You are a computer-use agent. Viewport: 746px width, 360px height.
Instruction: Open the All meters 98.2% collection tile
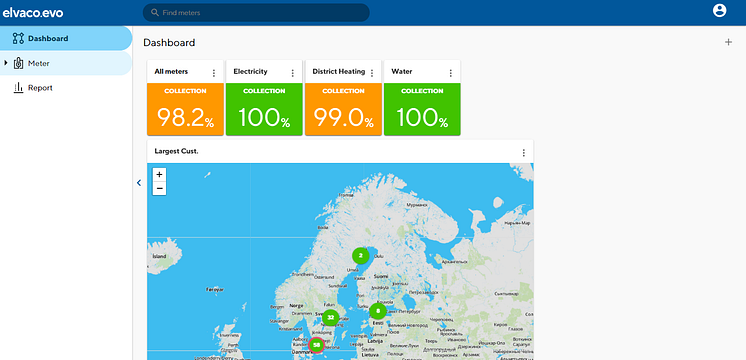click(185, 109)
